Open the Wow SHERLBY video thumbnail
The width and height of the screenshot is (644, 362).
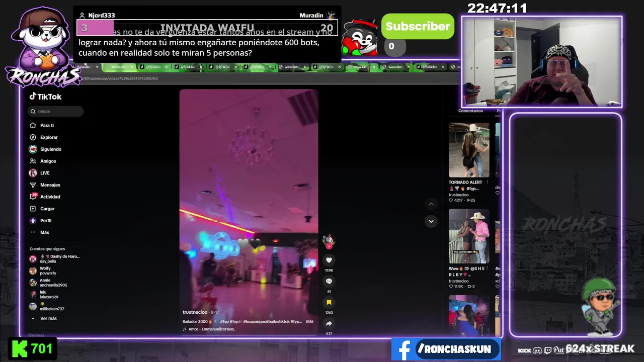469,236
